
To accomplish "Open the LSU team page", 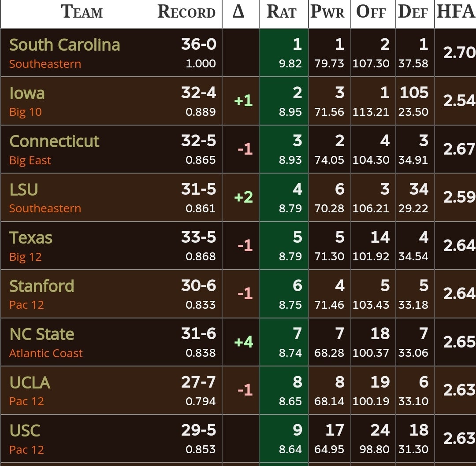I will (x=24, y=190).
